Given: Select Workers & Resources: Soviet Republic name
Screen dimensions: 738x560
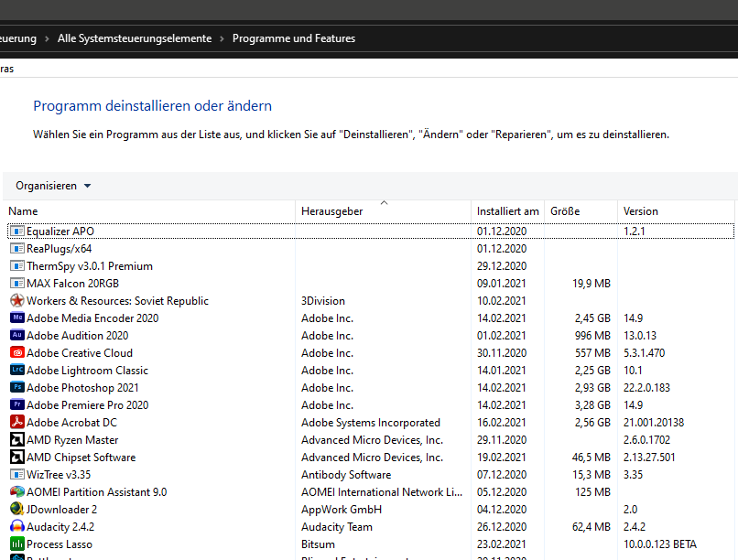Looking at the screenshot, I should tap(118, 300).
